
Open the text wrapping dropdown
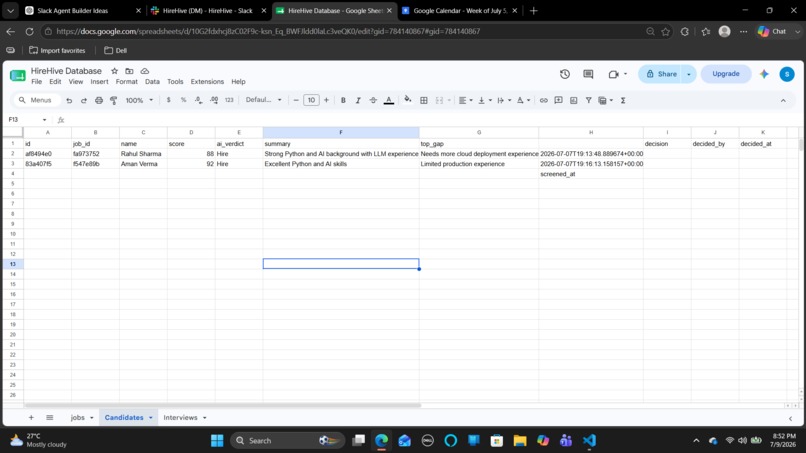[504, 100]
